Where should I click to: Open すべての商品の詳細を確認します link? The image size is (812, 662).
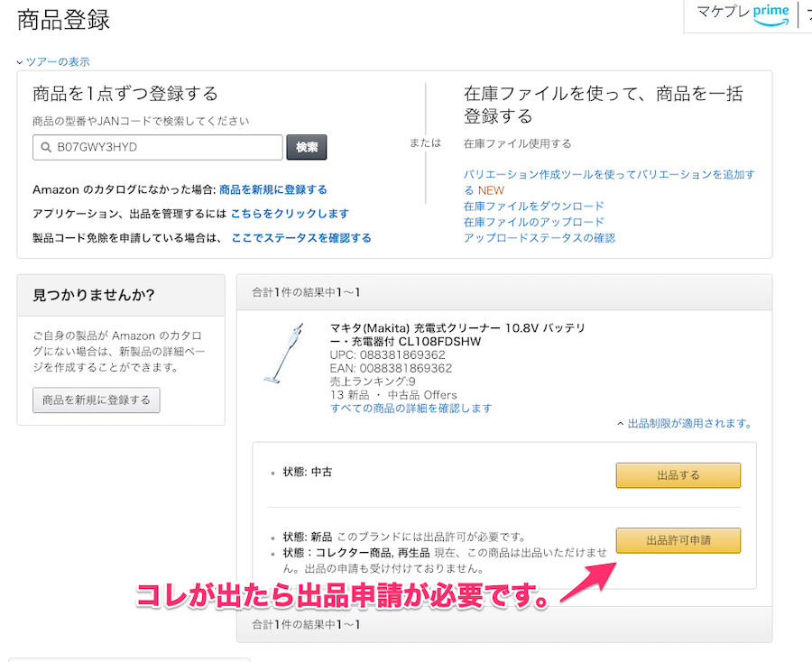click(411, 409)
